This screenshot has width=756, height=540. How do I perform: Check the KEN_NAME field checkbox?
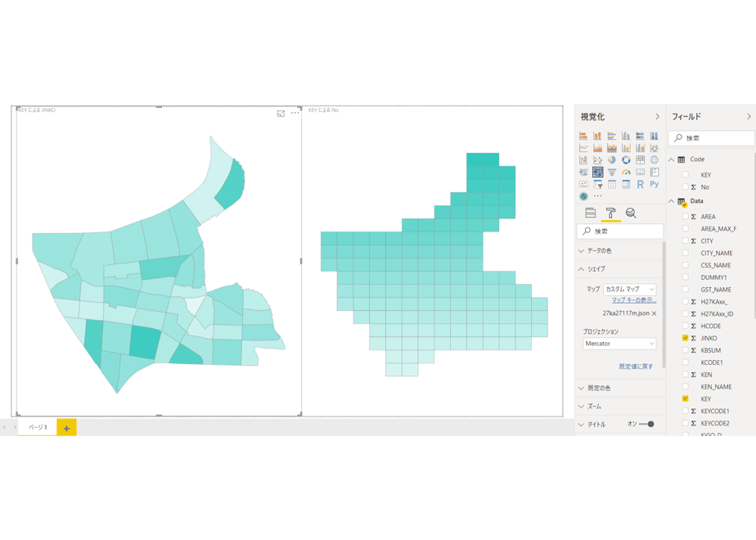pos(685,387)
